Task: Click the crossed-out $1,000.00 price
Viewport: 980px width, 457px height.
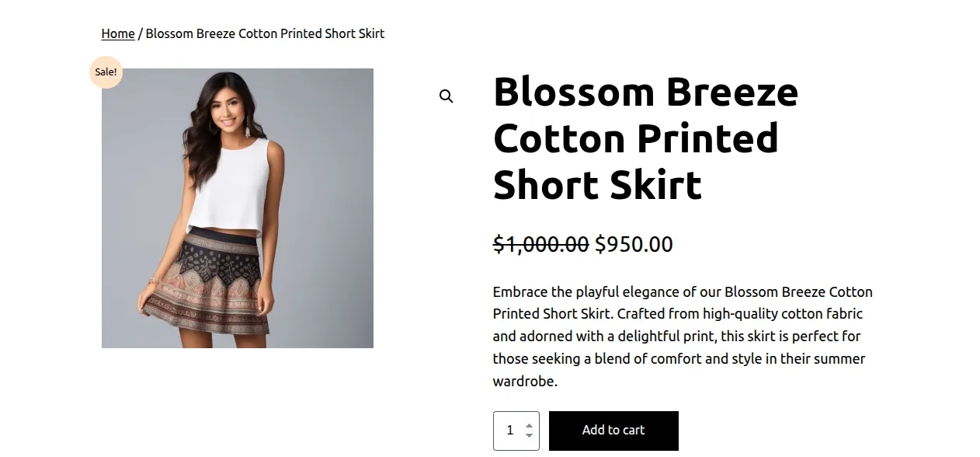Action: tap(540, 244)
